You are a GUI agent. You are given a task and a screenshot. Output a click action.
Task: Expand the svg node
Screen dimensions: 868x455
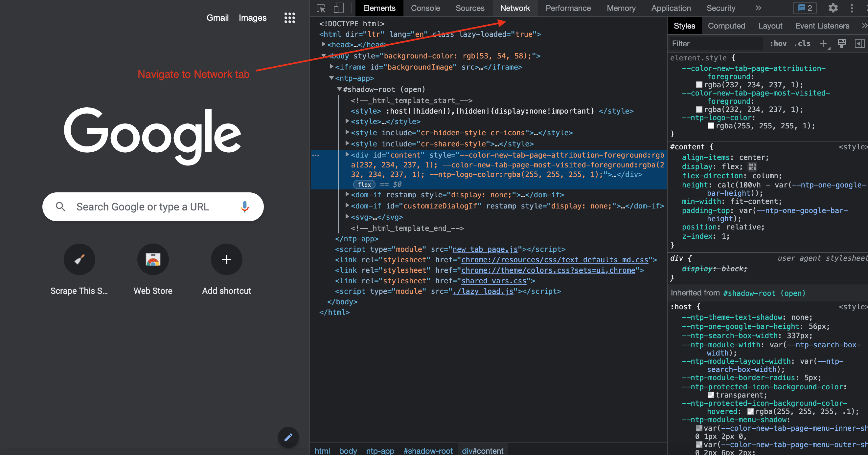[347, 216]
